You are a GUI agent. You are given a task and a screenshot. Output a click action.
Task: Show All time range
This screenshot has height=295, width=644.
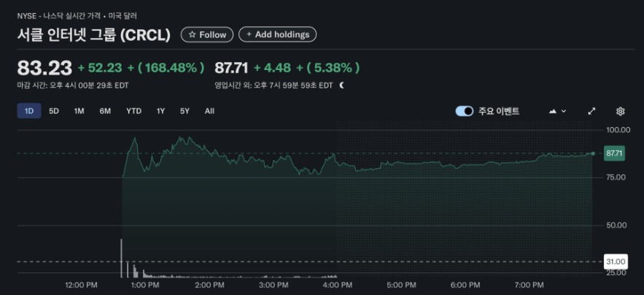[209, 111]
